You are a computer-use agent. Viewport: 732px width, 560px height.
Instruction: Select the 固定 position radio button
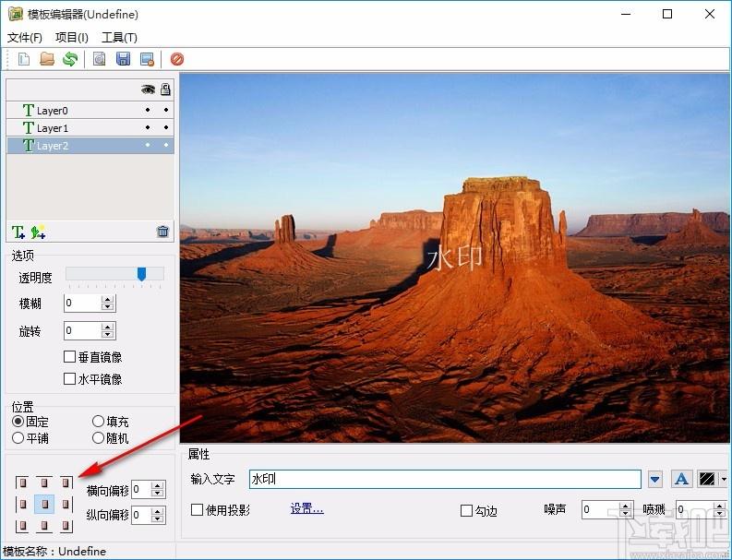[18, 422]
